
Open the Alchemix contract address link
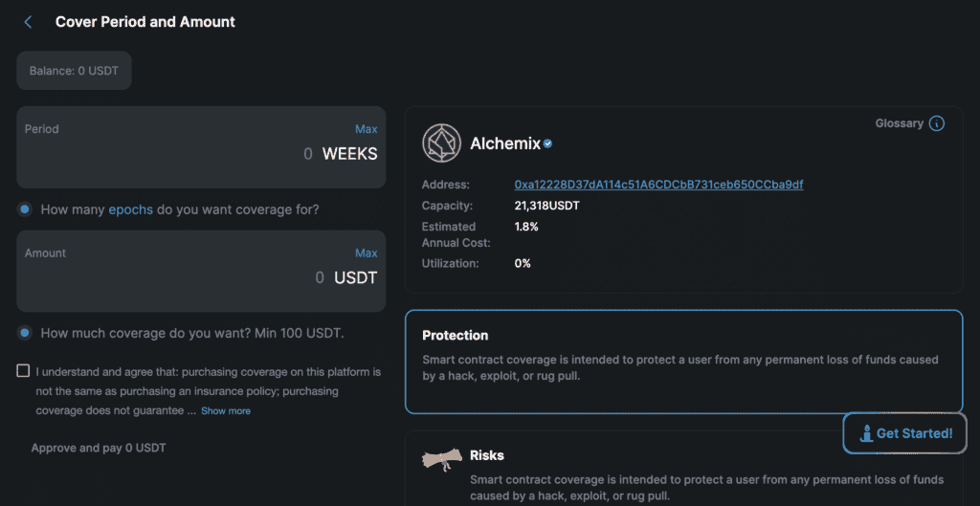pyautogui.click(x=658, y=184)
